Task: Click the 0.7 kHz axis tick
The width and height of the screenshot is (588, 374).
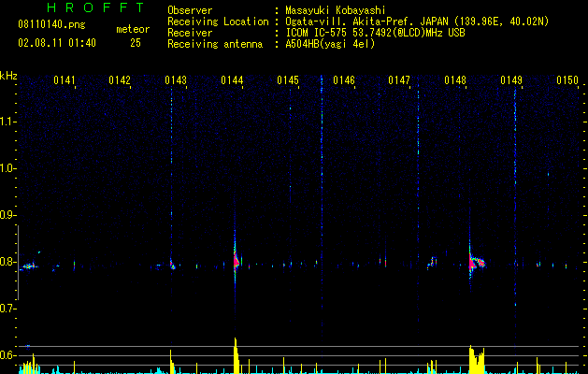Action: [8, 309]
